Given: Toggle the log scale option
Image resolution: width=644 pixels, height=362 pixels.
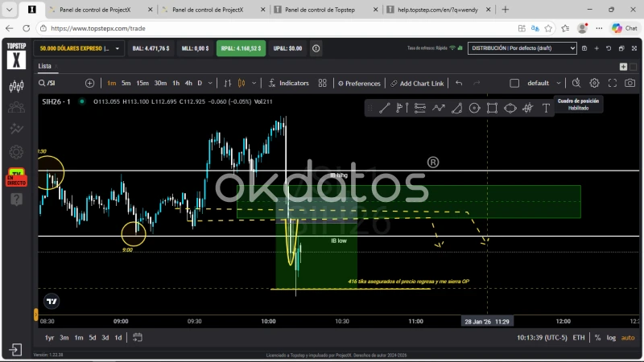Looking at the screenshot, I should (611, 338).
